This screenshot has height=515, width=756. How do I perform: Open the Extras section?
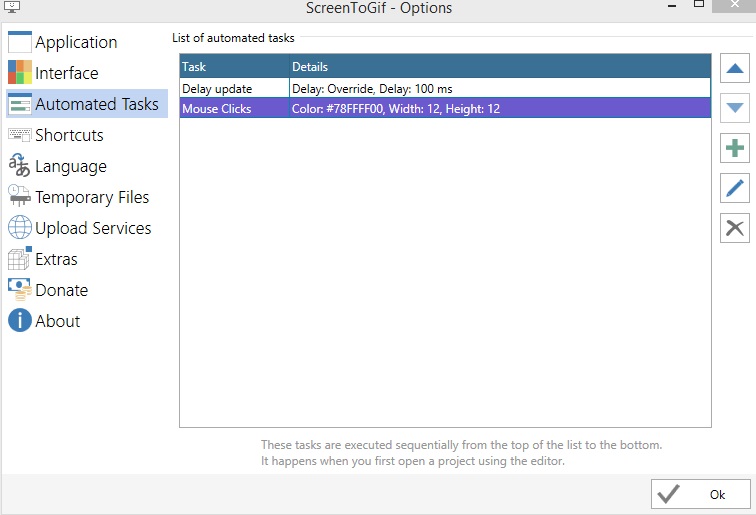coord(87,258)
